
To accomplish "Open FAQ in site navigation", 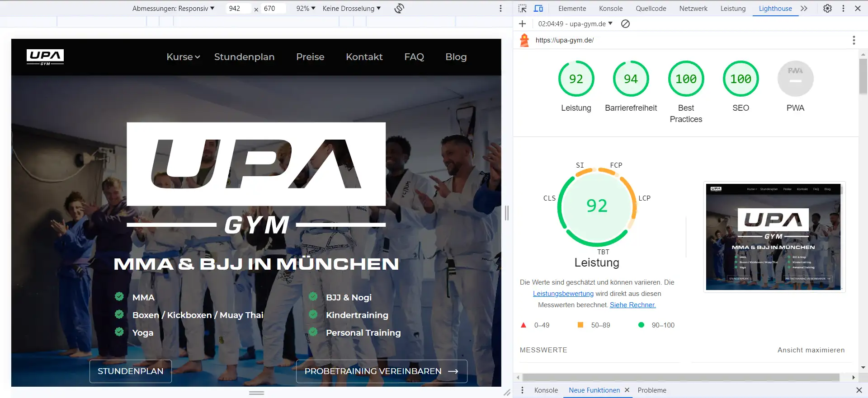I will click(x=414, y=57).
